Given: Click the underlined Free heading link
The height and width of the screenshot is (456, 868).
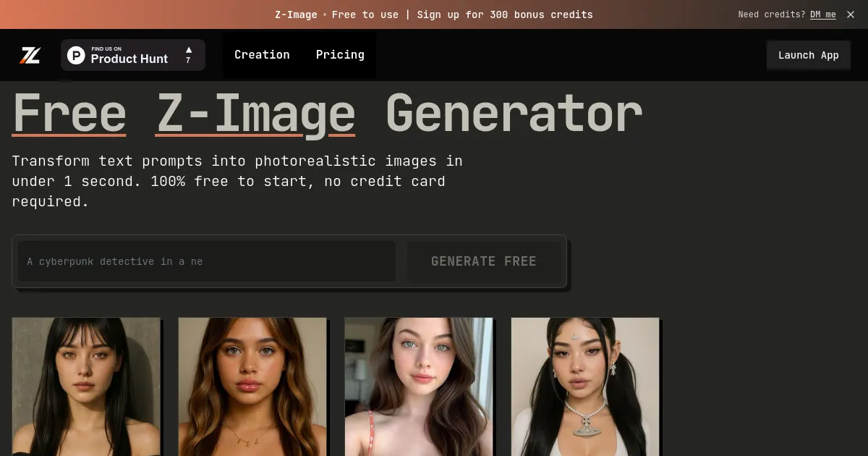Looking at the screenshot, I should [69, 112].
